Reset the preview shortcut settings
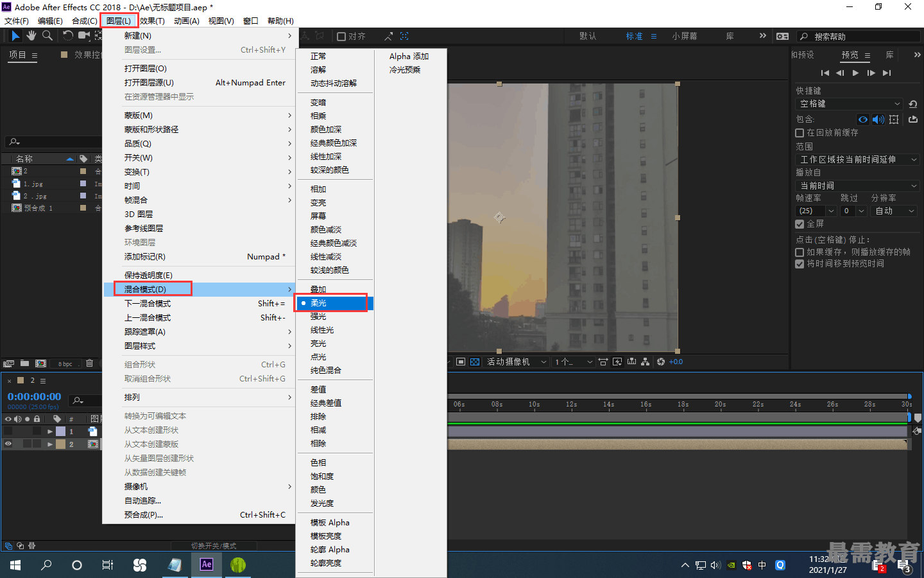 (x=913, y=103)
